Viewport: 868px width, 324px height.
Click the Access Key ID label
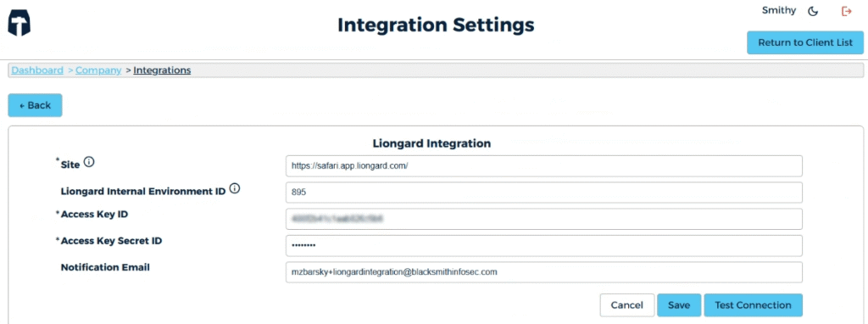tap(94, 215)
